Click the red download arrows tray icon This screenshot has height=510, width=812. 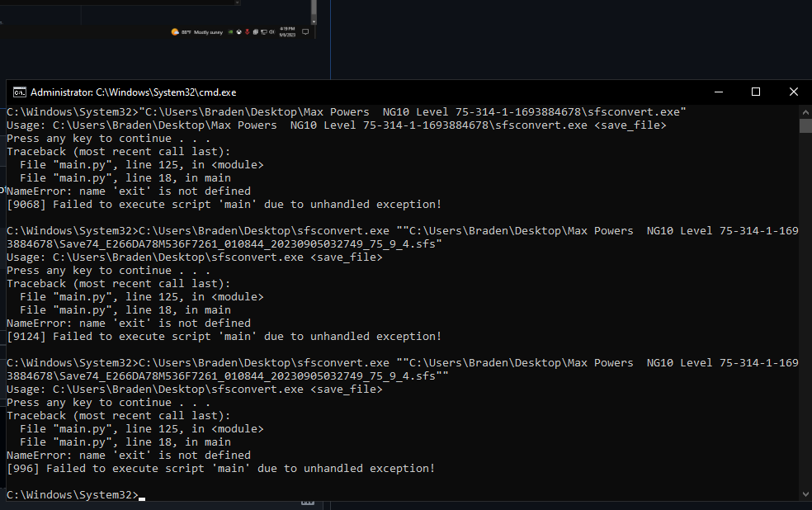click(x=248, y=31)
